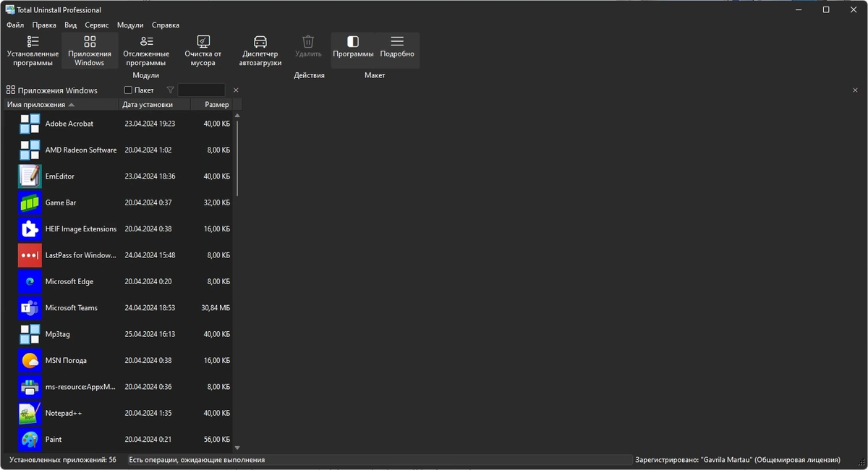The width and height of the screenshot is (868, 470).
Task: Open the Модули menu
Action: [x=130, y=25]
